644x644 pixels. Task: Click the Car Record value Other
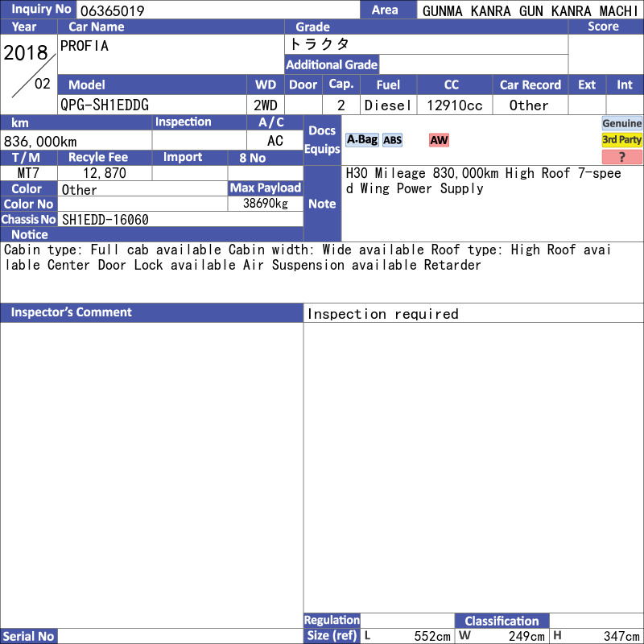pyautogui.click(x=529, y=105)
